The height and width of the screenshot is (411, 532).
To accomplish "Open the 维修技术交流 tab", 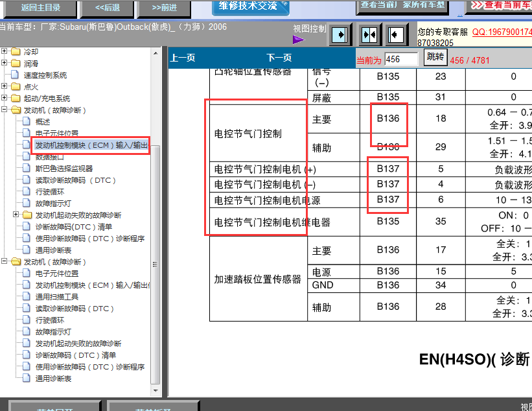I will pos(250,6).
